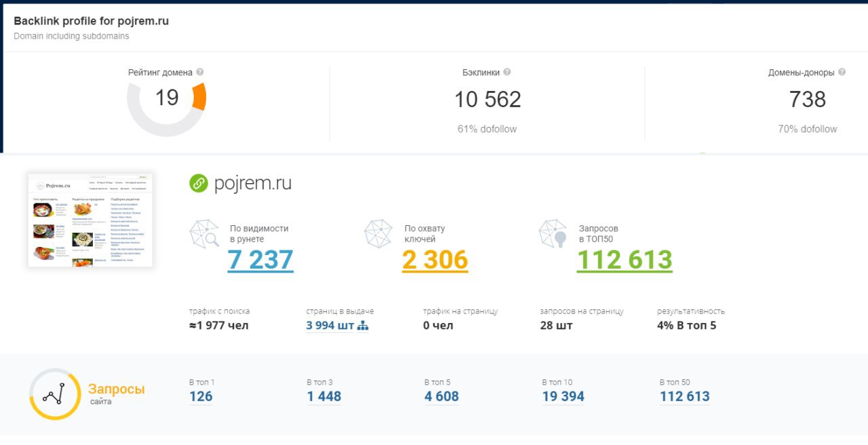Click the Запросов в ТОП50 label
The height and width of the screenshot is (445, 868).
(x=598, y=233)
